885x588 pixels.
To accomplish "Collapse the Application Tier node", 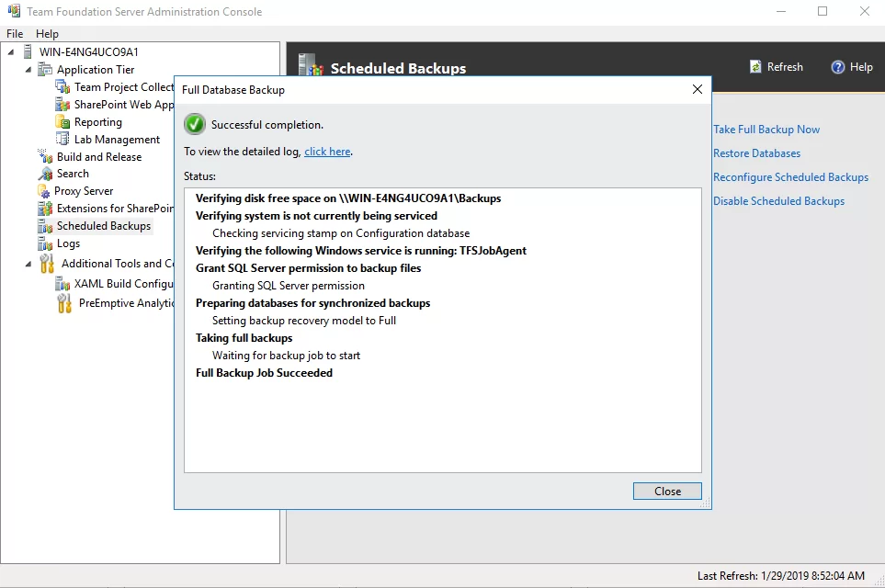I will click(28, 70).
